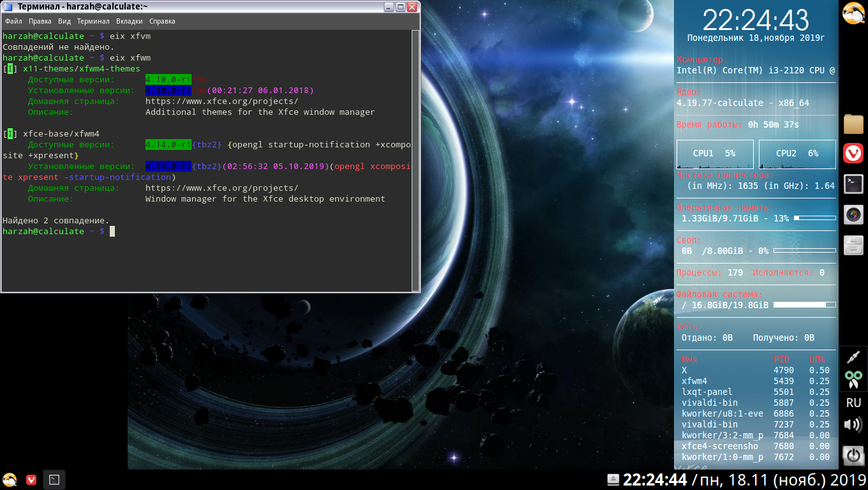Image resolution: width=868 pixels, height=490 pixels.
Task: Click the kworker/u8:1-eve process row
Action: pyautogui.click(x=756, y=413)
